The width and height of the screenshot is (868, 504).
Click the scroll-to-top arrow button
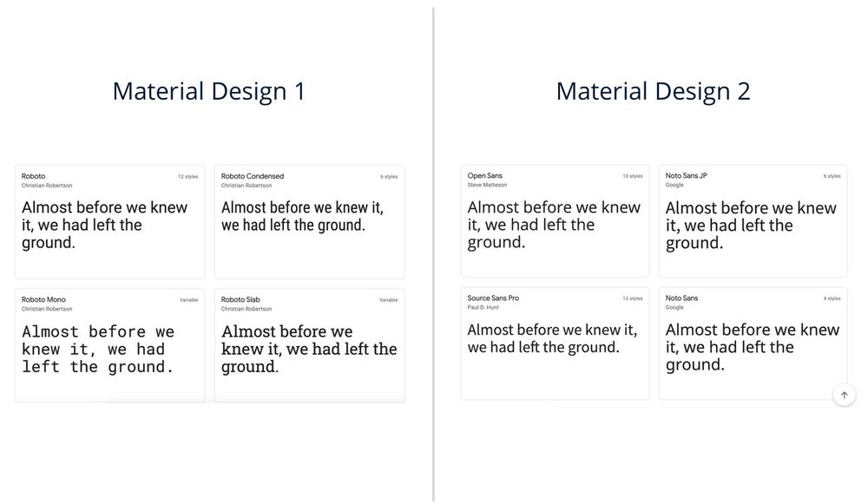[x=845, y=395]
